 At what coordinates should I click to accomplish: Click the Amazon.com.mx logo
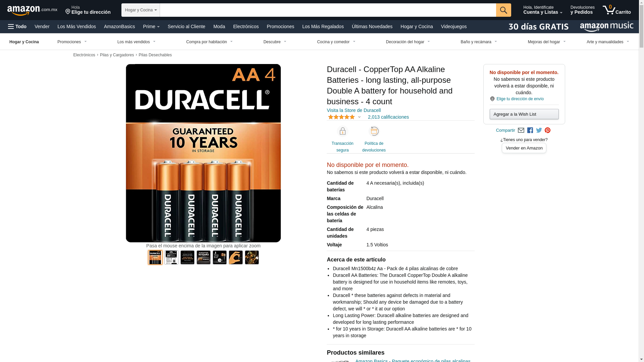point(32,10)
